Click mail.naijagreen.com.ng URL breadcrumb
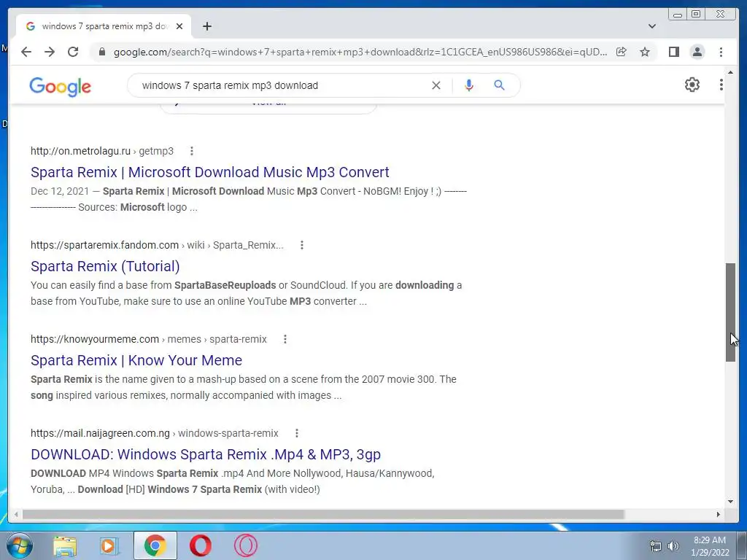Image resolution: width=747 pixels, height=560 pixels. tap(155, 433)
